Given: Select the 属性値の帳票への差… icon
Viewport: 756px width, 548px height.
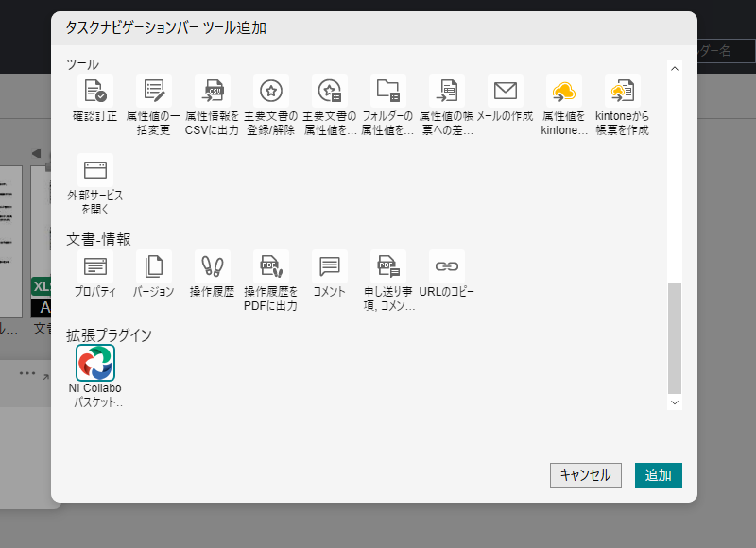Looking at the screenshot, I should [447, 91].
